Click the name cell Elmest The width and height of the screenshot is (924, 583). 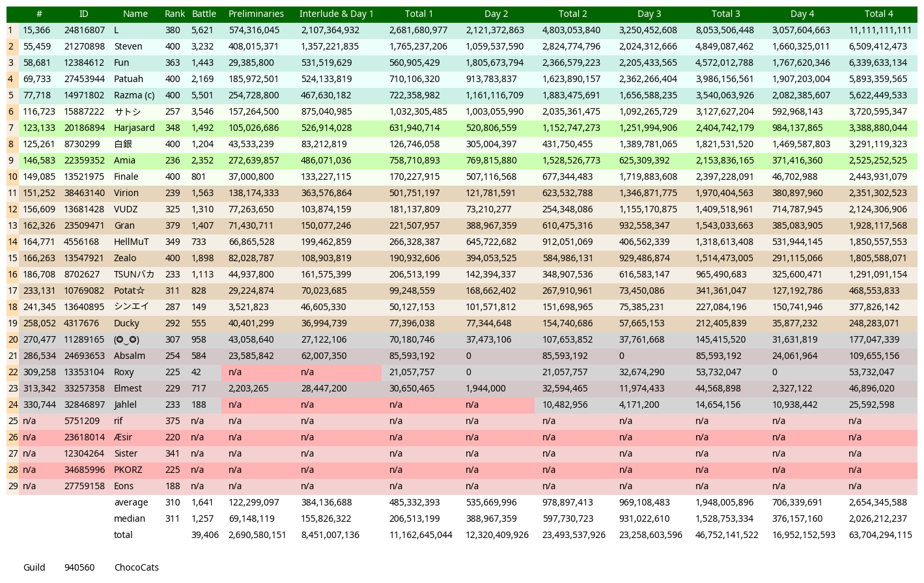coord(128,388)
